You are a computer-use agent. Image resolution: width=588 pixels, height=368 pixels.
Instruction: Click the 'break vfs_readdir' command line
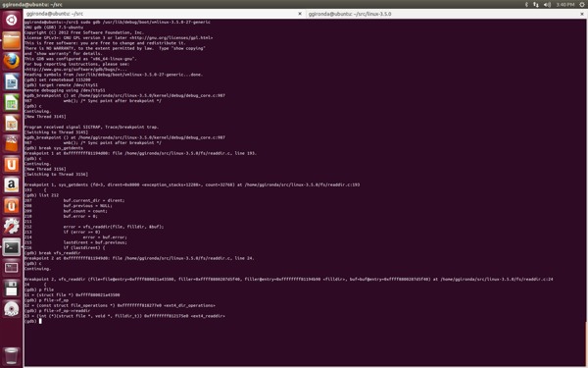coord(53,253)
